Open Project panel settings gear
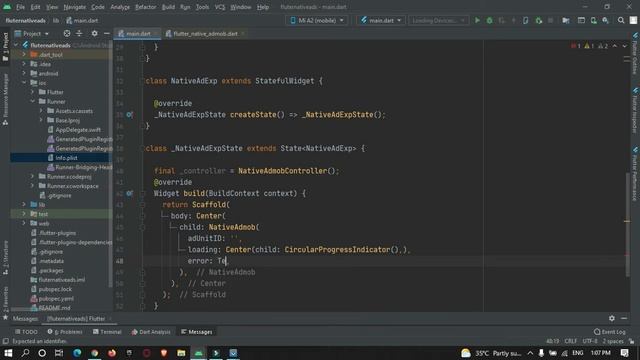Screen dimensions: 640x360 (x=94, y=33)
